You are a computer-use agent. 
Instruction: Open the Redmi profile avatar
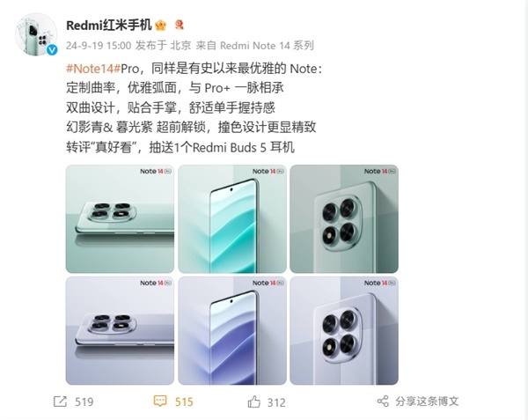(36, 34)
